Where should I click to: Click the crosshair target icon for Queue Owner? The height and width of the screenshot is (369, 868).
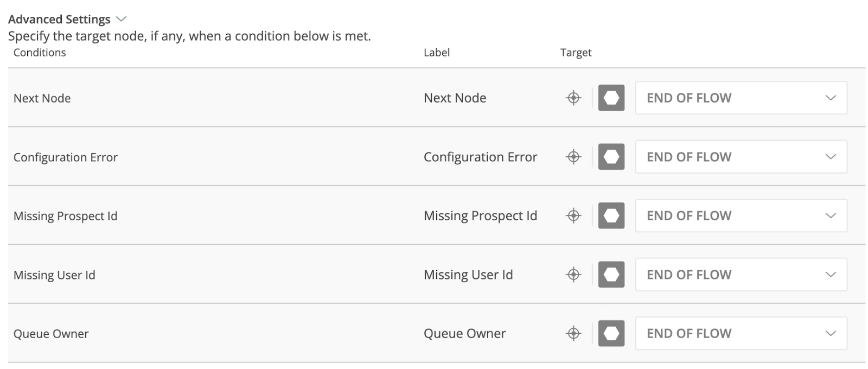[573, 333]
